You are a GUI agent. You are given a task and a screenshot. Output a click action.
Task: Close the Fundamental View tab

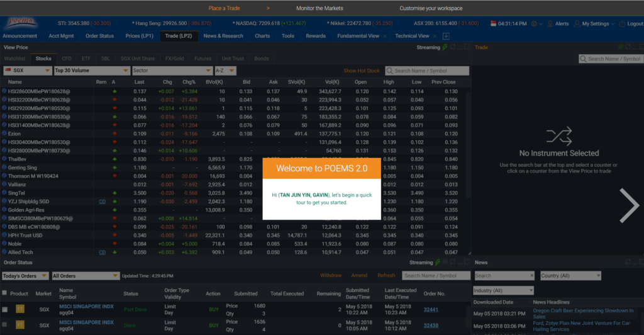tap(385, 36)
